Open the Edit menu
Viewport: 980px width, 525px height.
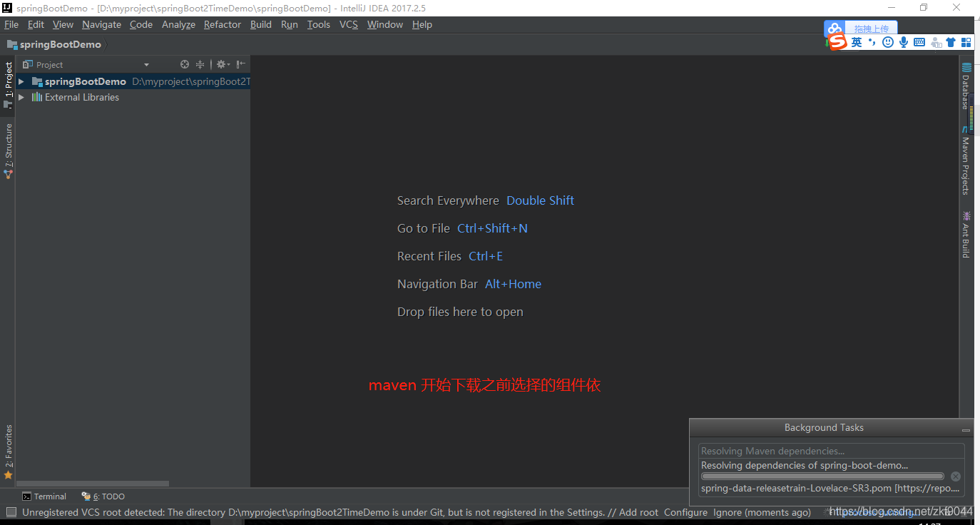click(36, 24)
